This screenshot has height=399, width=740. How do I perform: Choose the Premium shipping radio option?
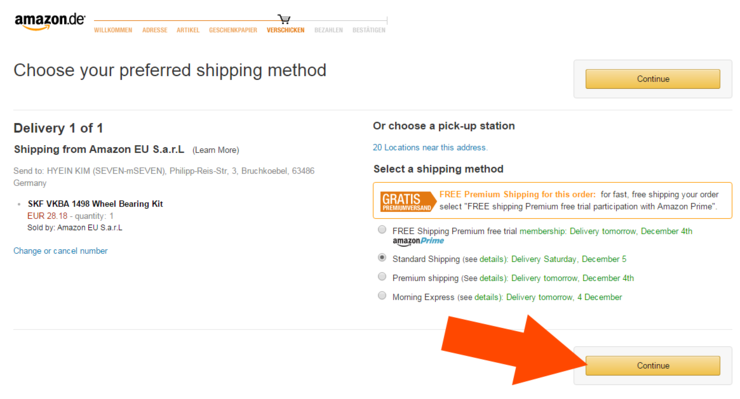(x=382, y=277)
